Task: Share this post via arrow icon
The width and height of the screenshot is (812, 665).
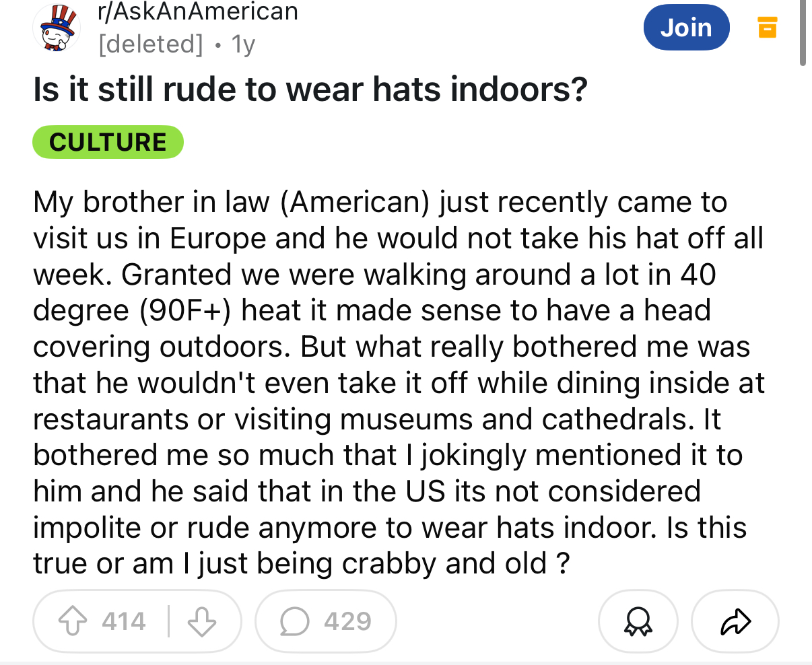Action: (x=735, y=621)
